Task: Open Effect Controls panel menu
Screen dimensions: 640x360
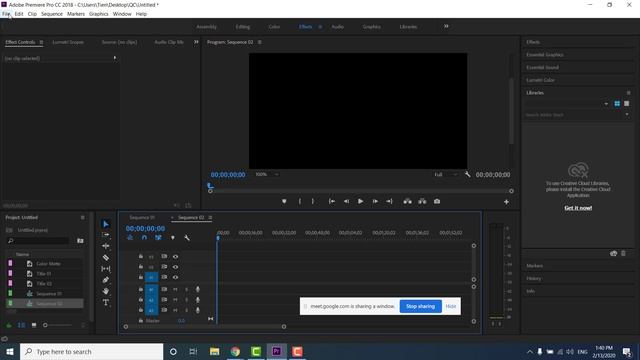Action: pos(41,42)
